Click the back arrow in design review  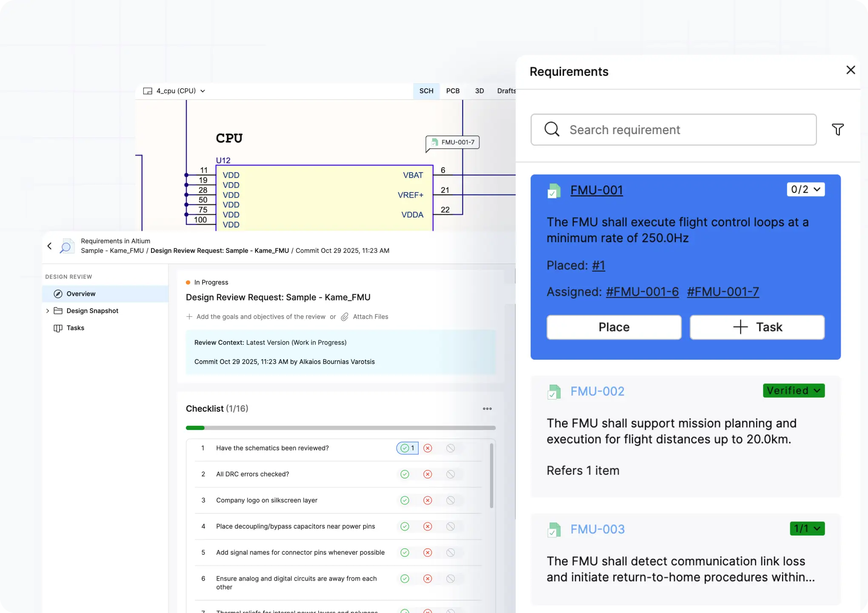tap(50, 246)
